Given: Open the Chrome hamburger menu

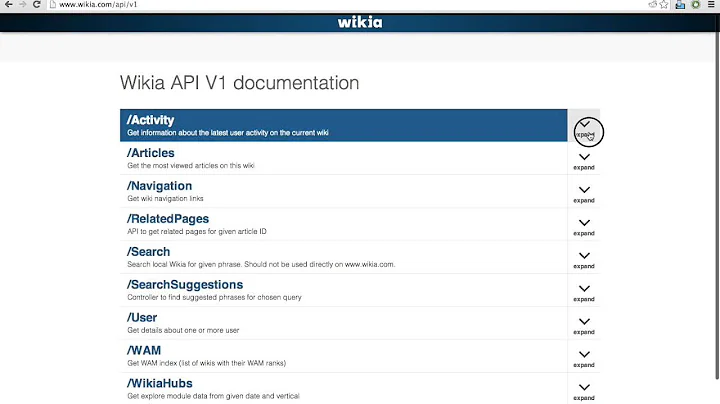Looking at the screenshot, I should coord(711,5).
